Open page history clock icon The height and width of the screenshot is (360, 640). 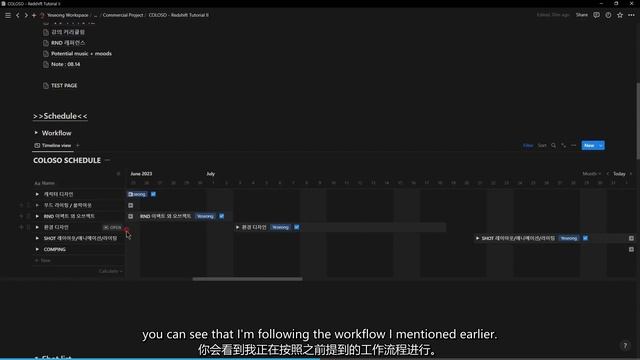(x=608, y=15)
